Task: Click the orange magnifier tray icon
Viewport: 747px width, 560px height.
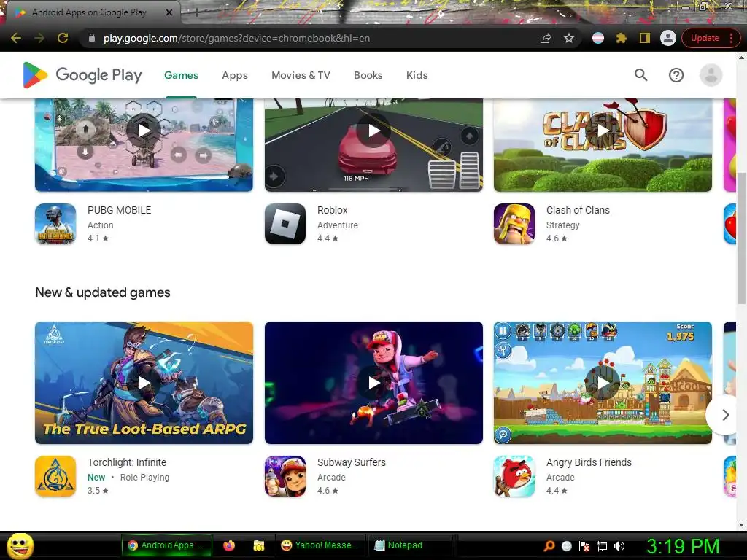Action: [549, 546]
